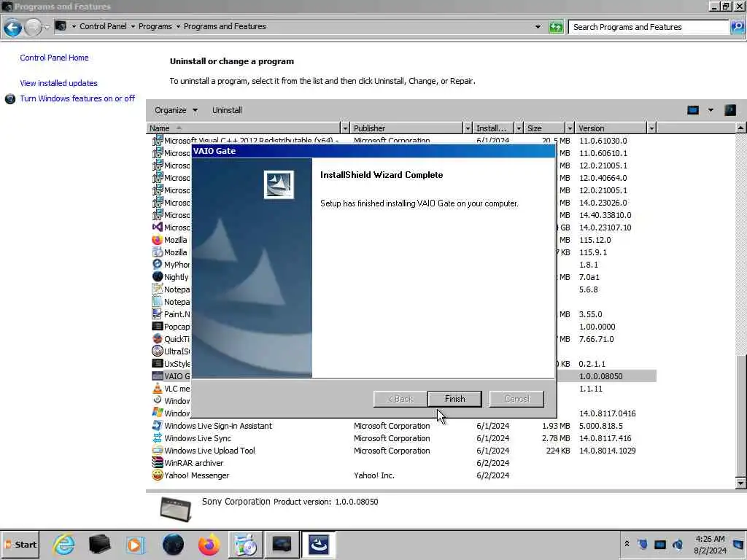Show hidden system tray icons
This screenshot has width=747, height=560.
point(627,544)
